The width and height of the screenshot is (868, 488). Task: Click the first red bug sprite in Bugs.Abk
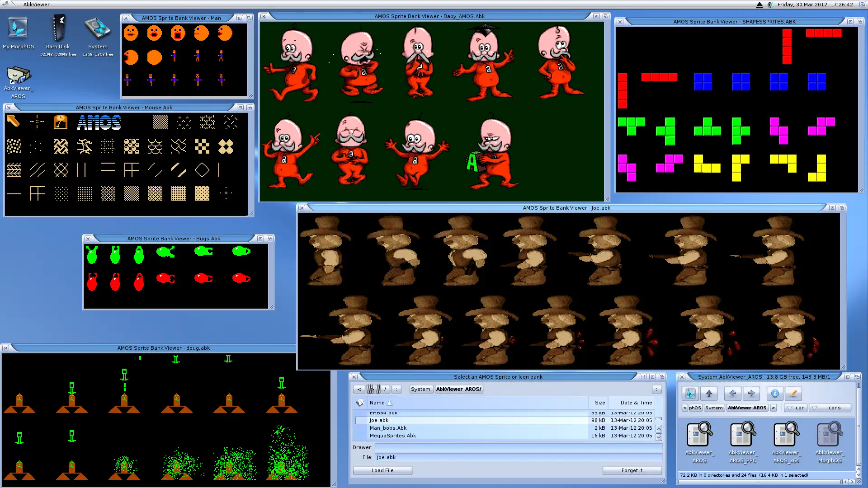pos(92,282)
